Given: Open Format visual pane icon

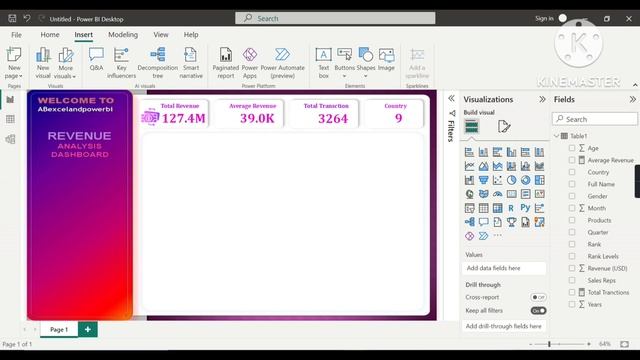Looking at the screenshot, I should 504,127.
